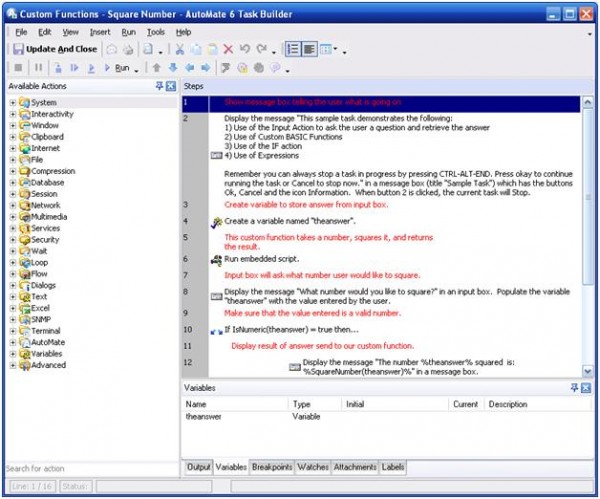600x499 pixels.
Task: Expand the Clipboard actions folder
Action: (x=13, y=137)
